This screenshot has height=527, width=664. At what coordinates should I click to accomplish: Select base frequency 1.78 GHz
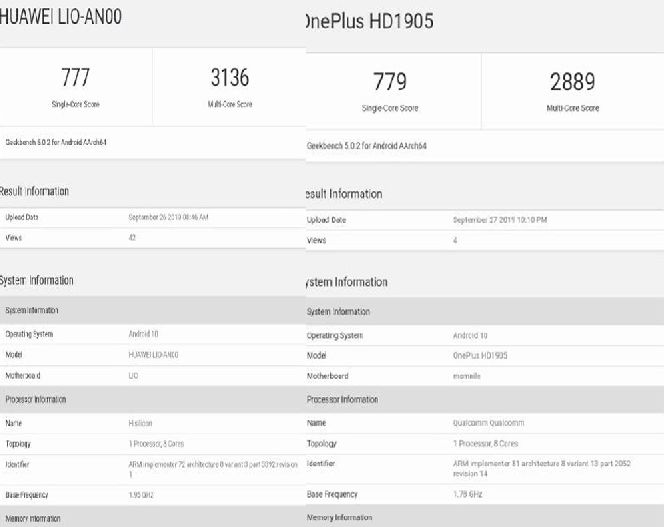coord(467,494)
